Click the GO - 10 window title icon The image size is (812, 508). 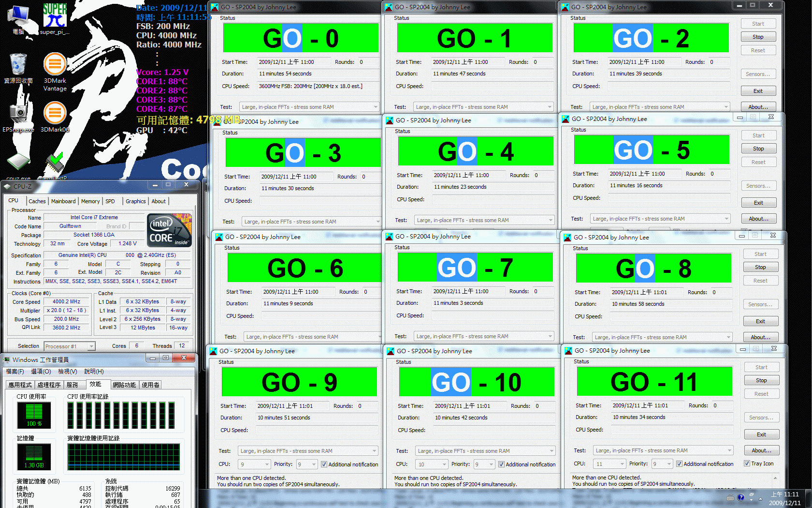391,351
